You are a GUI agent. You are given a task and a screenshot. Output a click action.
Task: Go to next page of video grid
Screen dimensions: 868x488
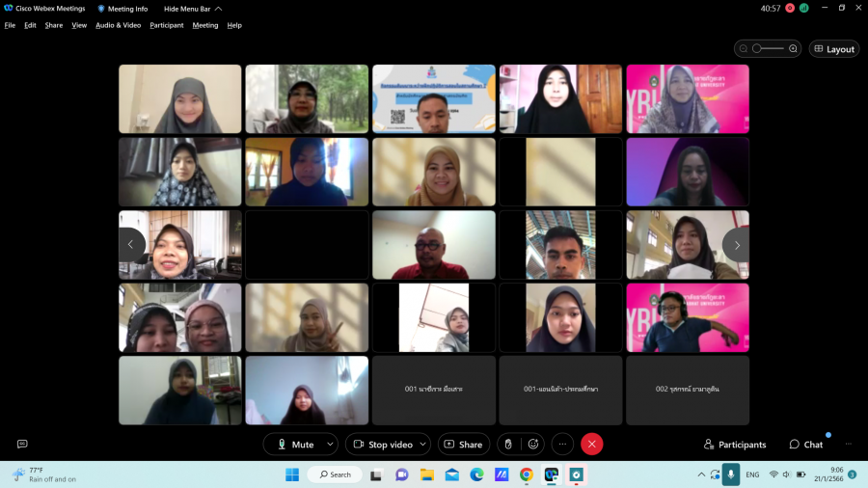[x=736, y=245]
